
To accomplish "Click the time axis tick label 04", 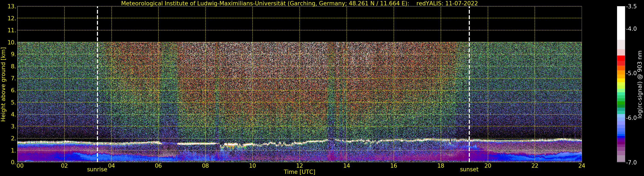I will point(111,166).
